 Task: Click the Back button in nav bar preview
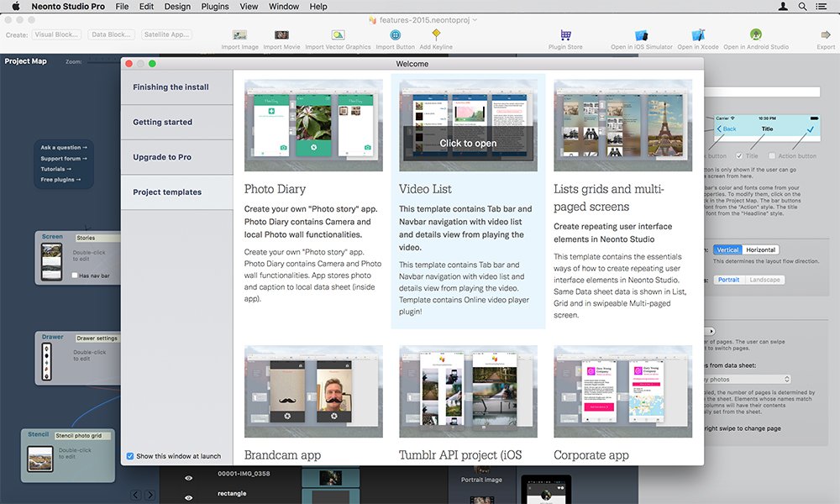point(727,129)
